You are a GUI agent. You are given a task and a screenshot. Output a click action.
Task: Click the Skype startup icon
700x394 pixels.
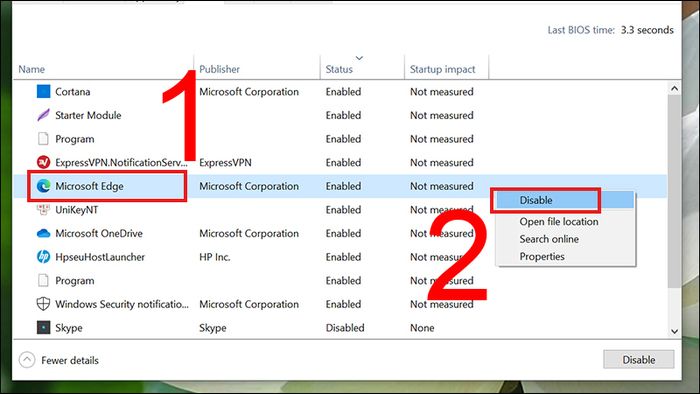[x=43, y=328]
